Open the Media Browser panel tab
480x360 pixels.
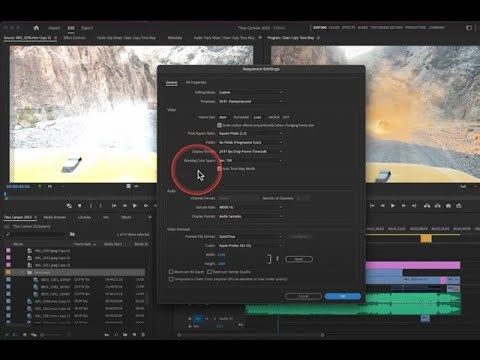(x=55, y=217)
